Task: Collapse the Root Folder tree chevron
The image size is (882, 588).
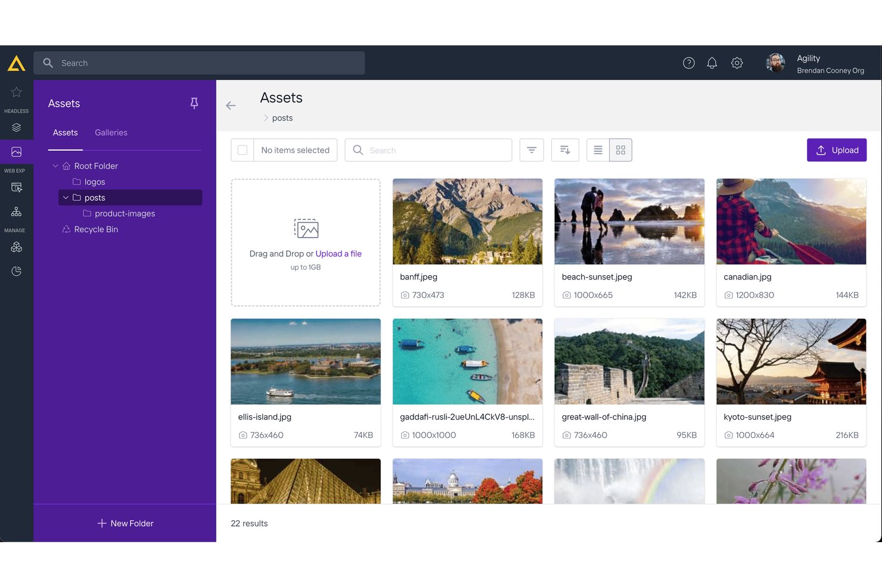Action: (55, 166)
